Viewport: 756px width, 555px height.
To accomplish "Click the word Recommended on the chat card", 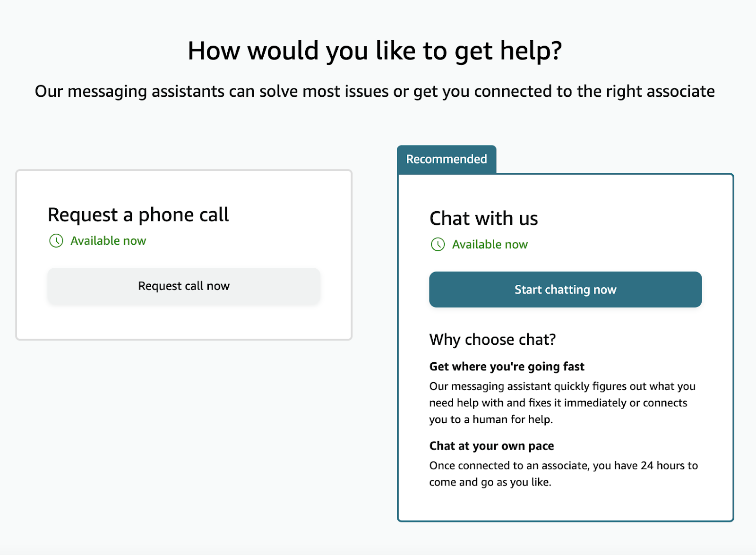I will coord(447,160).
